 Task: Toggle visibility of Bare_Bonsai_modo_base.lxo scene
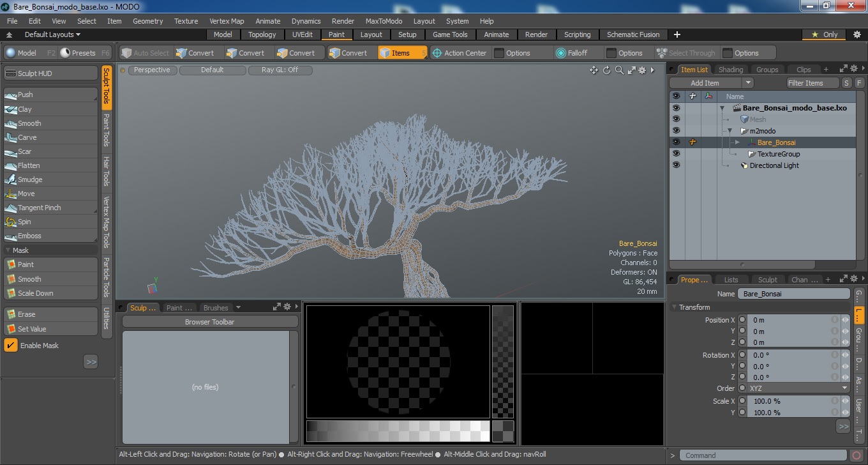[676, 108]
